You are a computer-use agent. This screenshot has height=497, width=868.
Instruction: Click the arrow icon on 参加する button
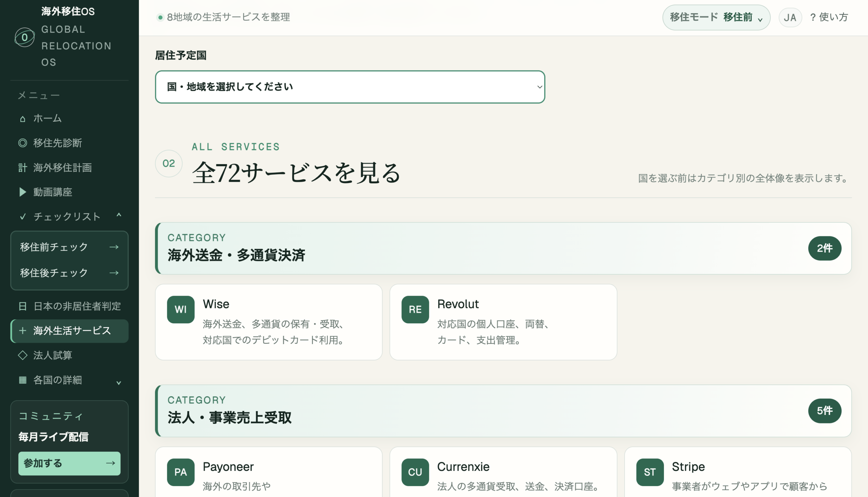(x=111, y=463)
